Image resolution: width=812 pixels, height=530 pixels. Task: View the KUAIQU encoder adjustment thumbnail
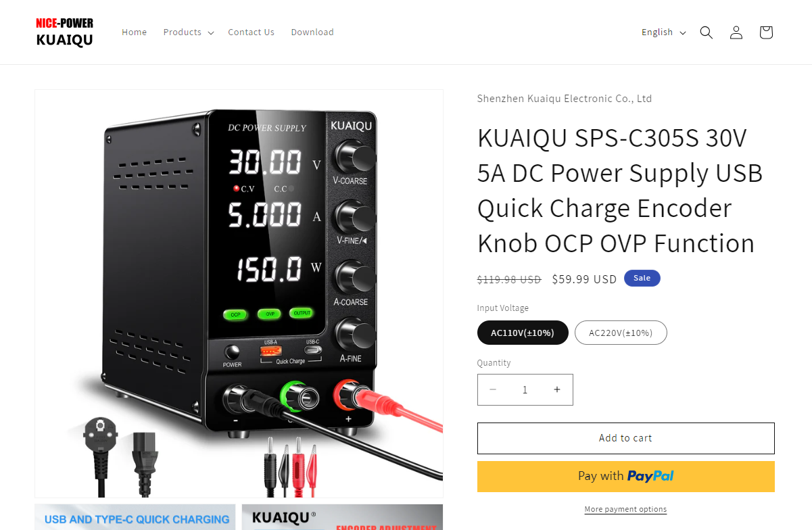pyautogui.click(x=342, y=517)
